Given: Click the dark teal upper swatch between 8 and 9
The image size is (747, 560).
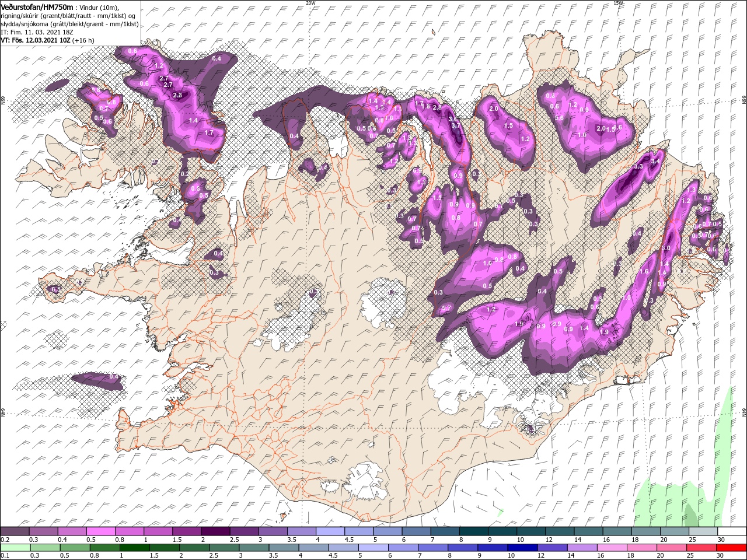Looking at the screenshot, I should click(473, 531).
